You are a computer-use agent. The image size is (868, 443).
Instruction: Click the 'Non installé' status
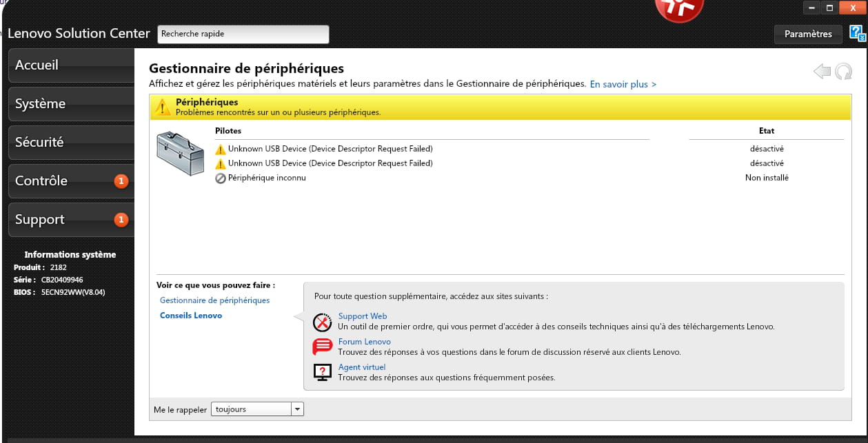(767, 178)
